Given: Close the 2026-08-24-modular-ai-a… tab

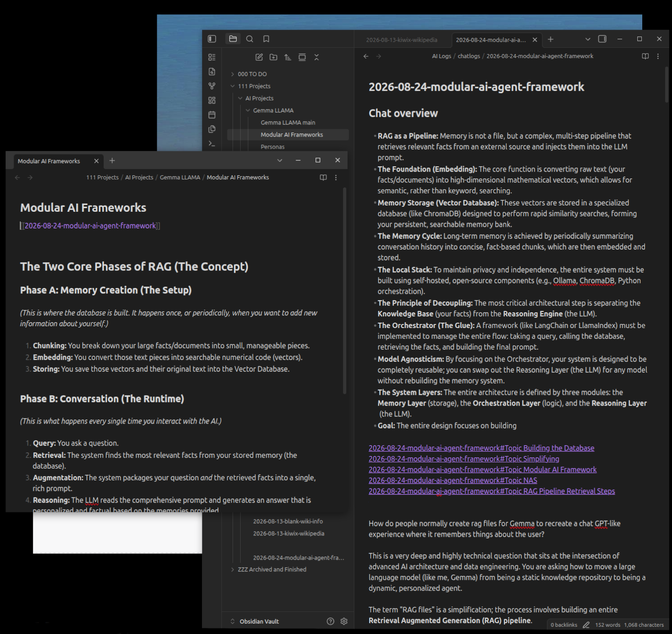Looking at the screenshot, I should click(x=535, y=40).
